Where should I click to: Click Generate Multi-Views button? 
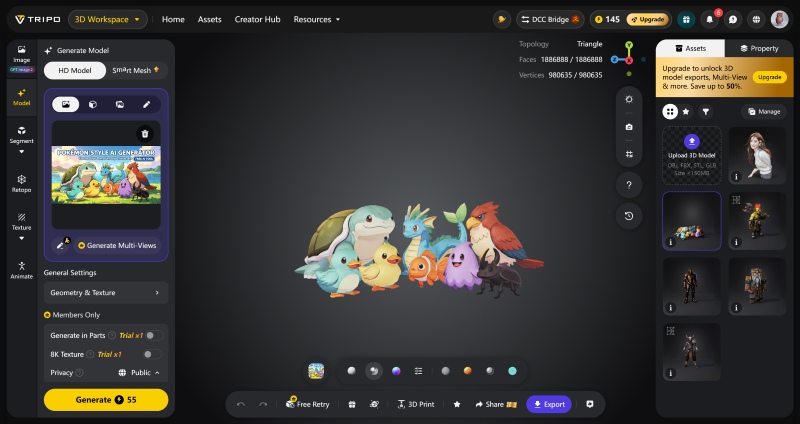click(117, 245)
